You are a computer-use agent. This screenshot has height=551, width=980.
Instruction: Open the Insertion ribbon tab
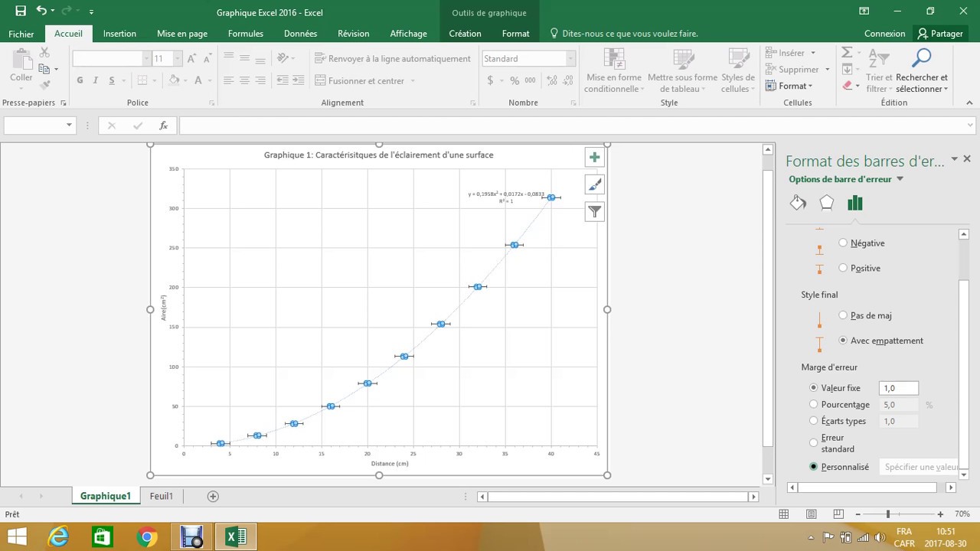pos(119,34)
